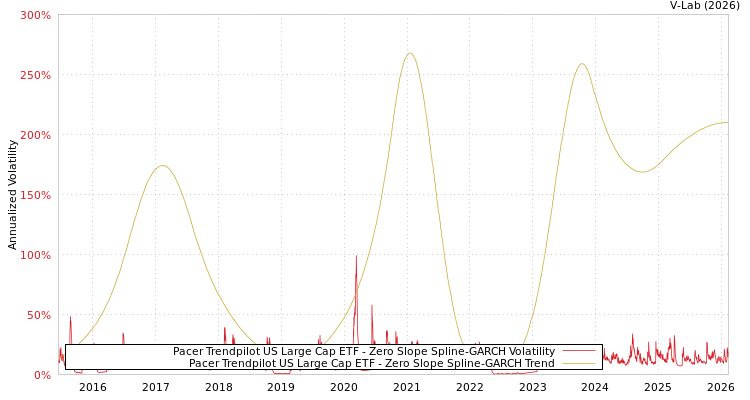750x400 pixels.
Task: Click the 2026 x-axis label
Action: 720,387
